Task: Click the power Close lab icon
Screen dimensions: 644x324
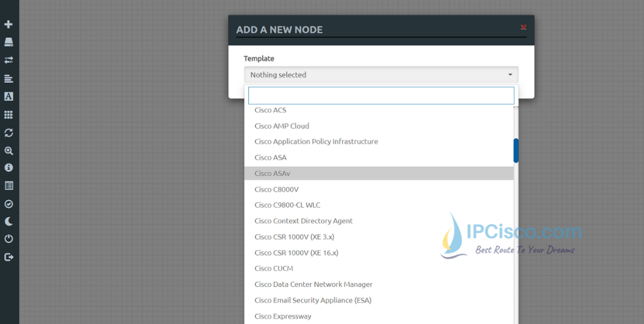Action: (8, 239)
